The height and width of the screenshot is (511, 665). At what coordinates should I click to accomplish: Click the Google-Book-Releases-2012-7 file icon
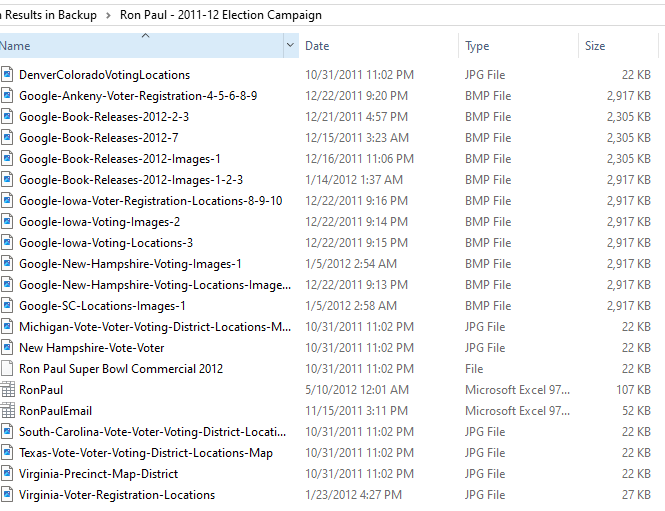click(6, 138)
